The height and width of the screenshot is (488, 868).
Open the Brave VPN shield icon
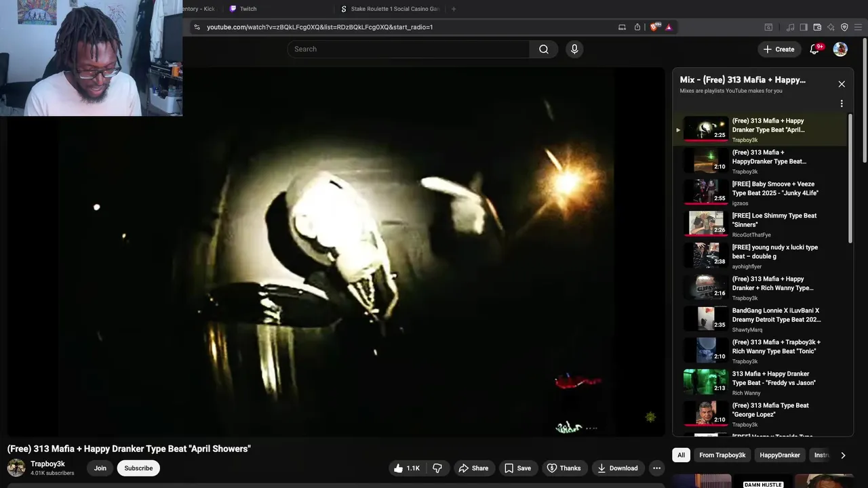(x=844, y=27)
